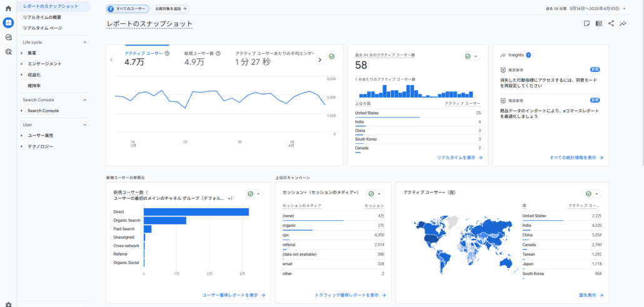The height and width of the screenshot is (307, 644).
Task: Open the date range dropdown arrow
Action: click(624, 9)
